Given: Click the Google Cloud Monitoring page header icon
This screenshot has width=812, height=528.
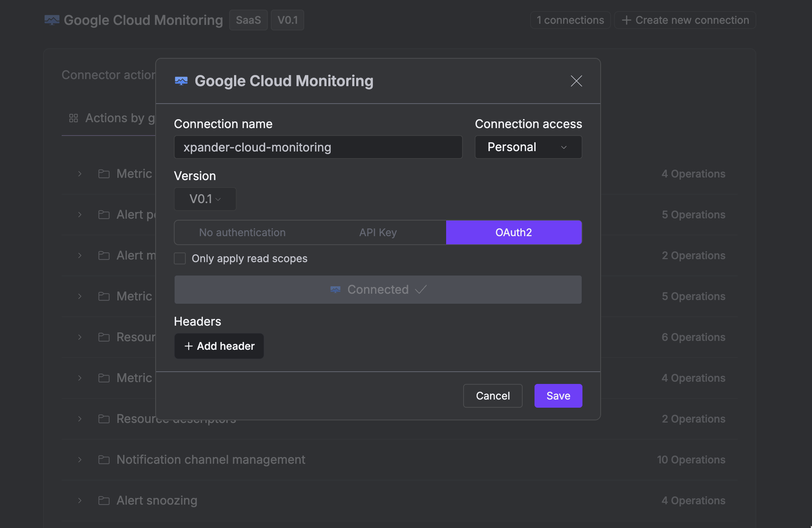Looking at the screenshot, I should pos(52,20).
